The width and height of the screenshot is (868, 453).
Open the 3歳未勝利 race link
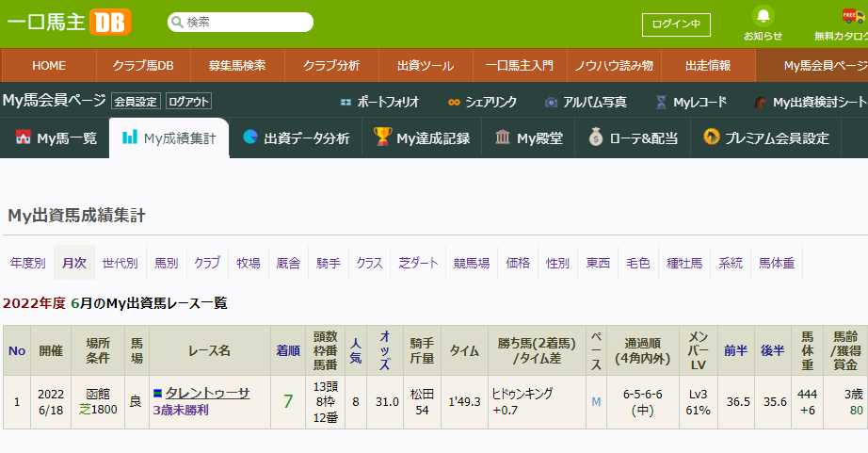(x=181, y=411)
